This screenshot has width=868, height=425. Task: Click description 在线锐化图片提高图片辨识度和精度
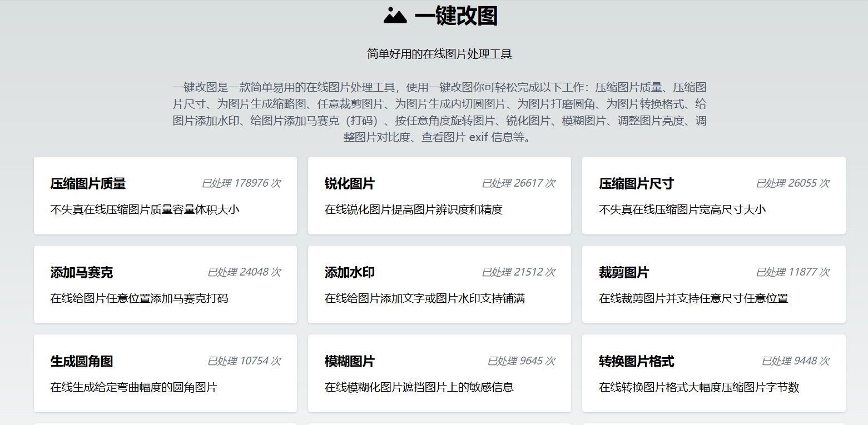click(414, 209)
